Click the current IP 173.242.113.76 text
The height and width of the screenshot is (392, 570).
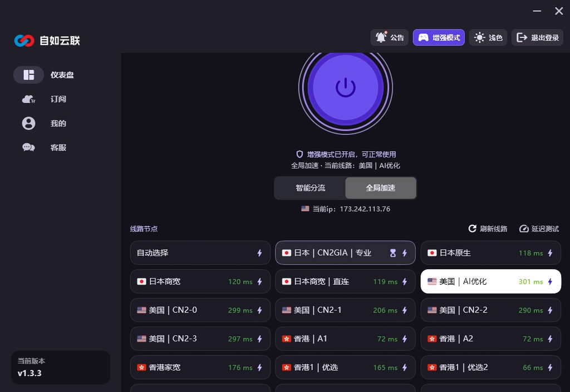(365, 209)
